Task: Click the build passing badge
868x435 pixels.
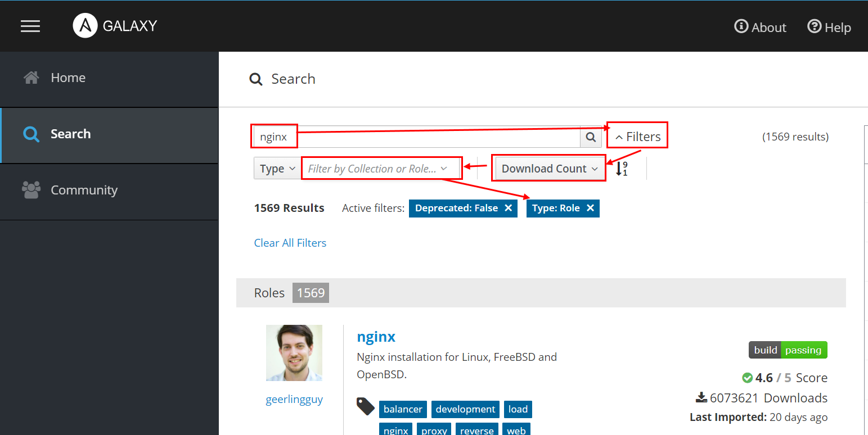Action: 788,350
